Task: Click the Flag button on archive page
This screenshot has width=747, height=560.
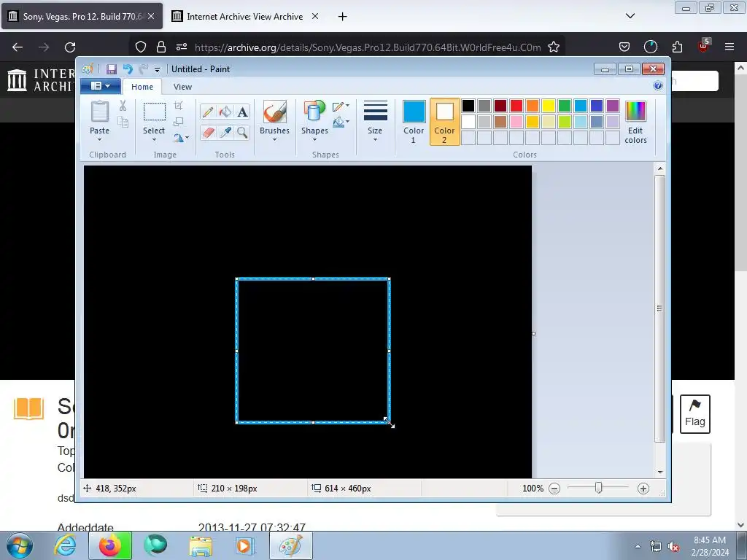Action: coord(694,414)
